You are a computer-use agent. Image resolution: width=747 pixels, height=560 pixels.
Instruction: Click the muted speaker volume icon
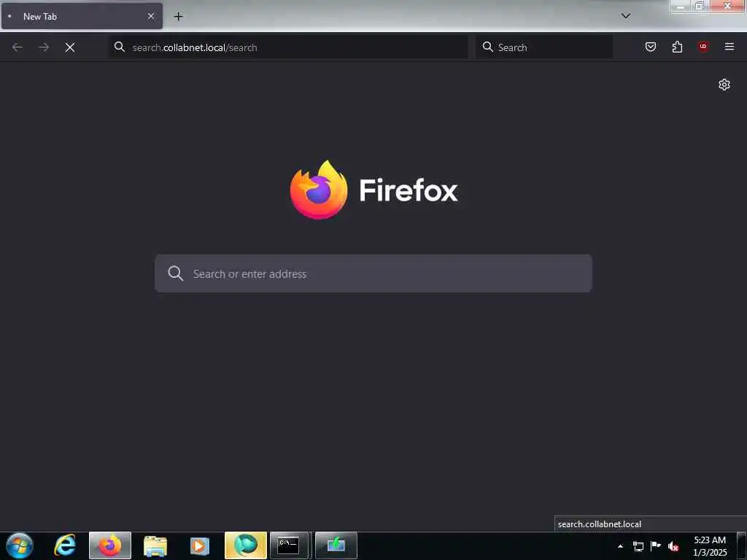tap(673, 546)
